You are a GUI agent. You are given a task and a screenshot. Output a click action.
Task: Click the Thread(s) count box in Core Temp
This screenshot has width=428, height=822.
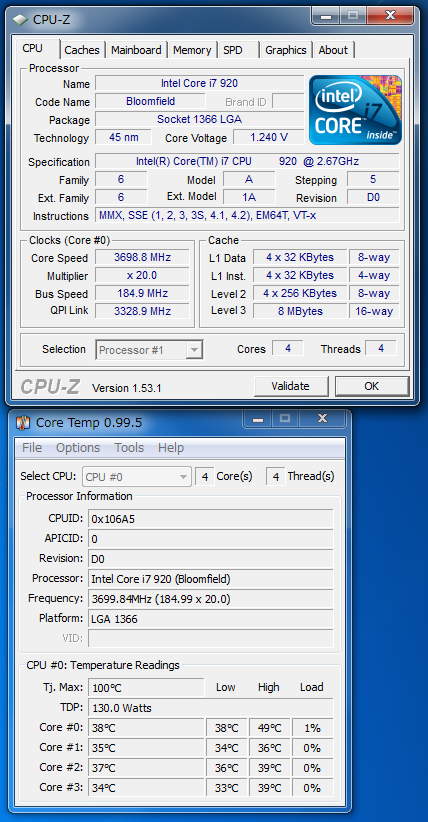click(x=275, y=477)
